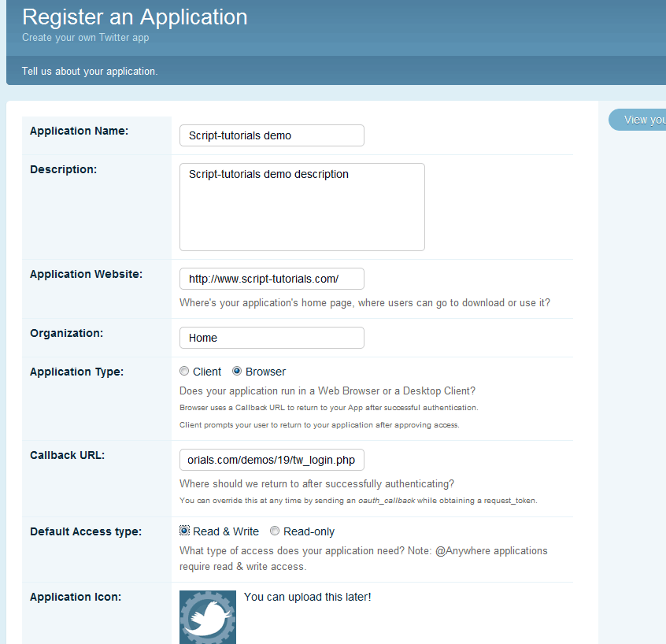Click the 'Description:' label

63,169
